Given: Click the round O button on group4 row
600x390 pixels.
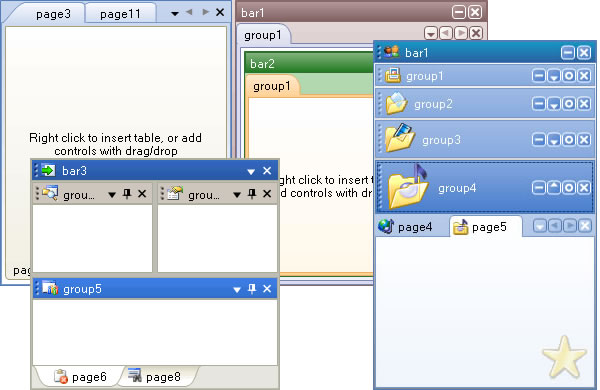Looking at the screenshot, I should 569,188.
